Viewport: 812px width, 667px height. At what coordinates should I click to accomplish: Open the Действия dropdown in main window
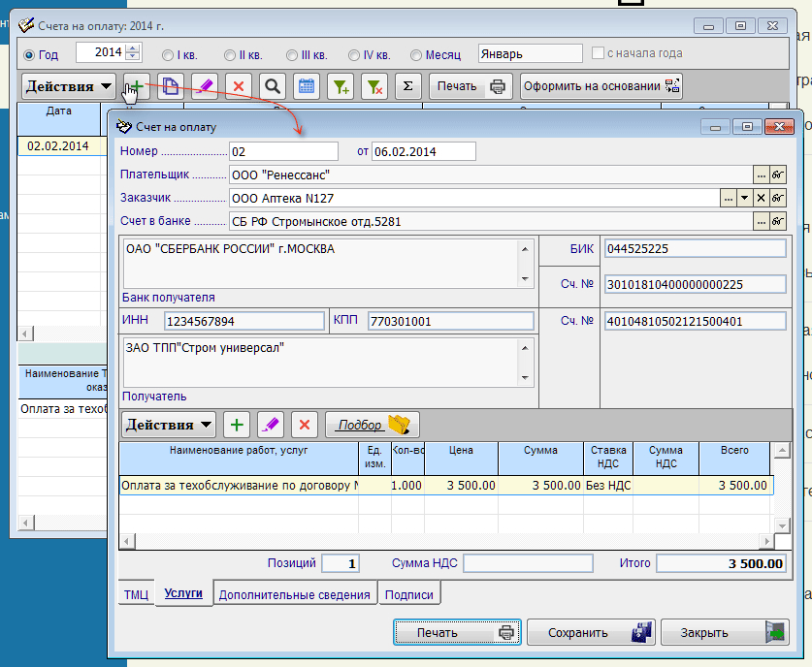point(68,86)
